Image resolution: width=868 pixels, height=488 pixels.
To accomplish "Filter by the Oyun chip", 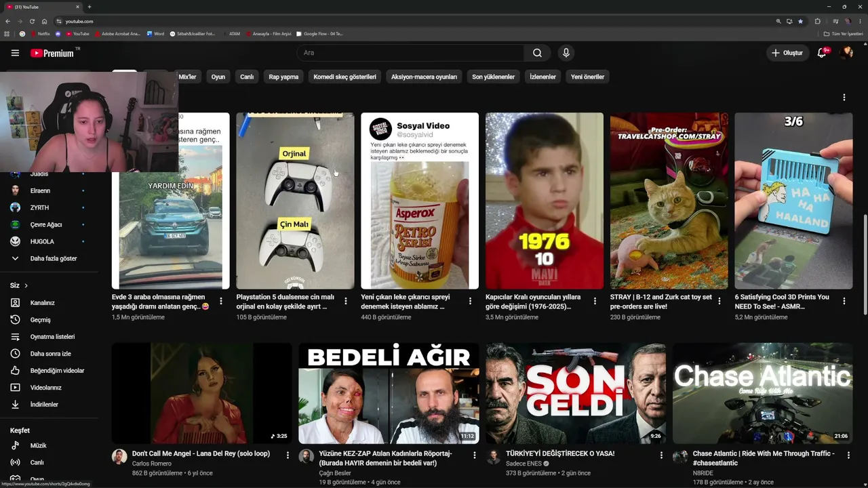I will (218, 77).
